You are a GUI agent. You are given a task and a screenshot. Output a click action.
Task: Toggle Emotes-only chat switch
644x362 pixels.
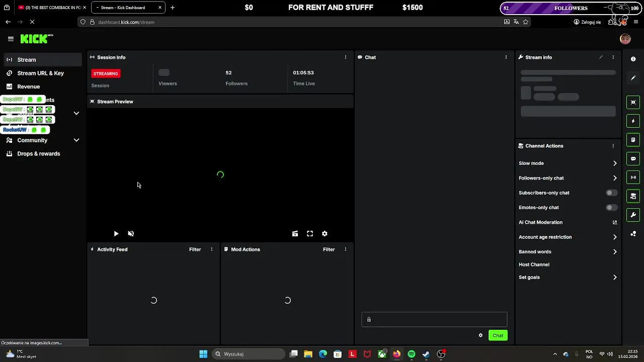[611, 208]
